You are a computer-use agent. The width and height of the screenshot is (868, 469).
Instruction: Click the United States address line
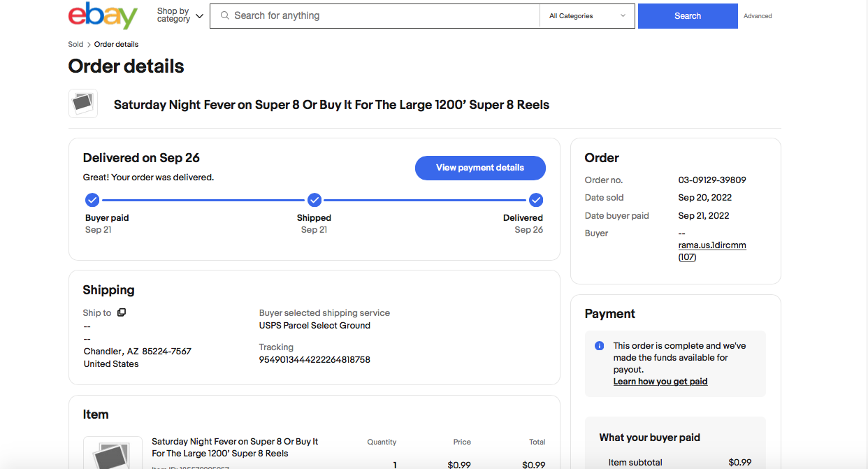pos(111,364)
